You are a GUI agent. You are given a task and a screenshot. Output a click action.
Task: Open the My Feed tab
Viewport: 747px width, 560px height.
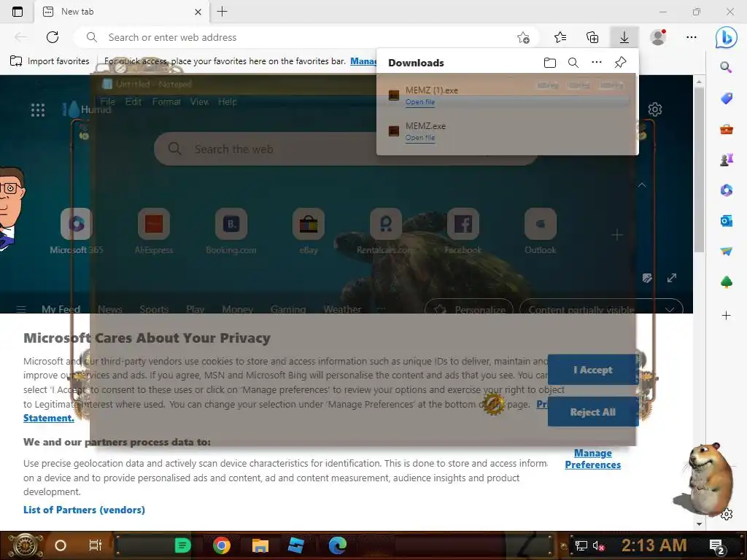pos(61,309)
